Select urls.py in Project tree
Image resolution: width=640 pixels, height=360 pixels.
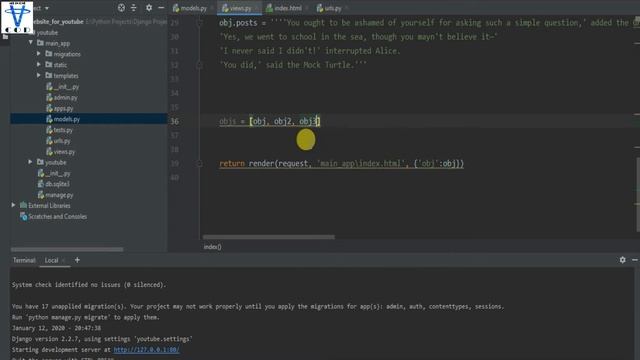point(62,141)
